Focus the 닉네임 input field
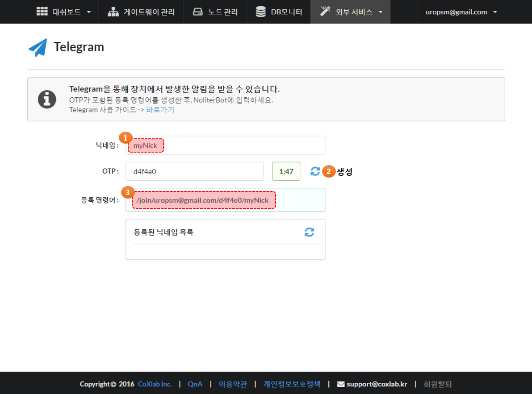 pyautogui.click(x=225, y=145)
